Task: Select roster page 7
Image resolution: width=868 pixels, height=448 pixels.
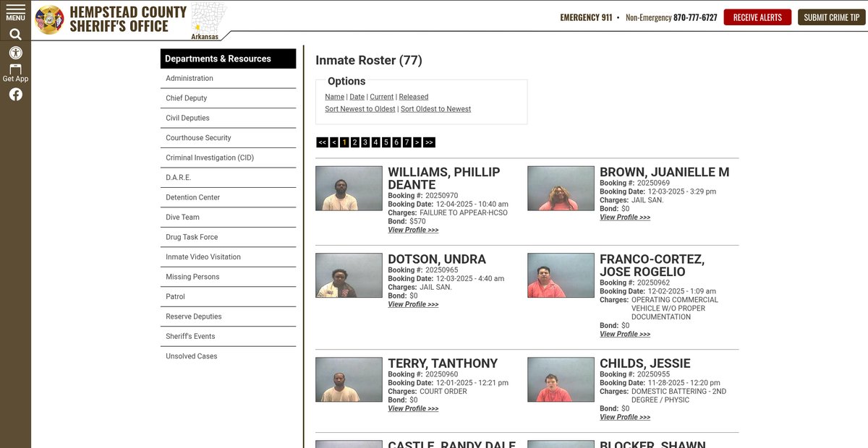Action: click(407, 142)
